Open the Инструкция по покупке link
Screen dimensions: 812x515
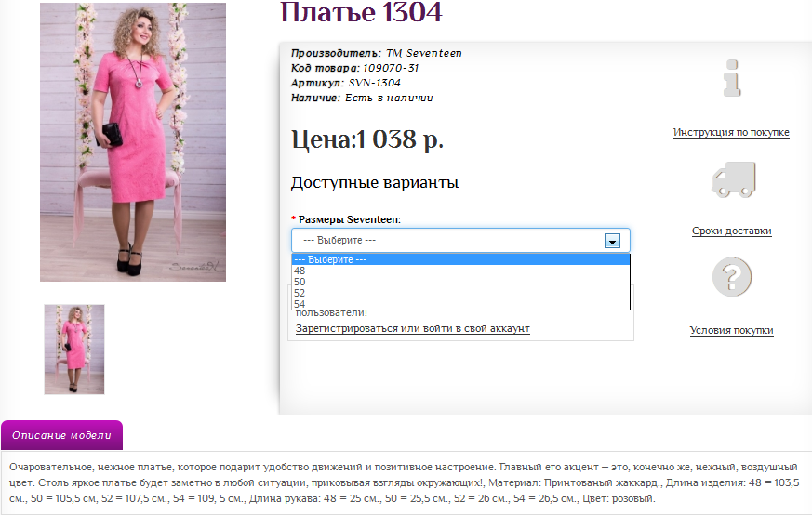731,133
